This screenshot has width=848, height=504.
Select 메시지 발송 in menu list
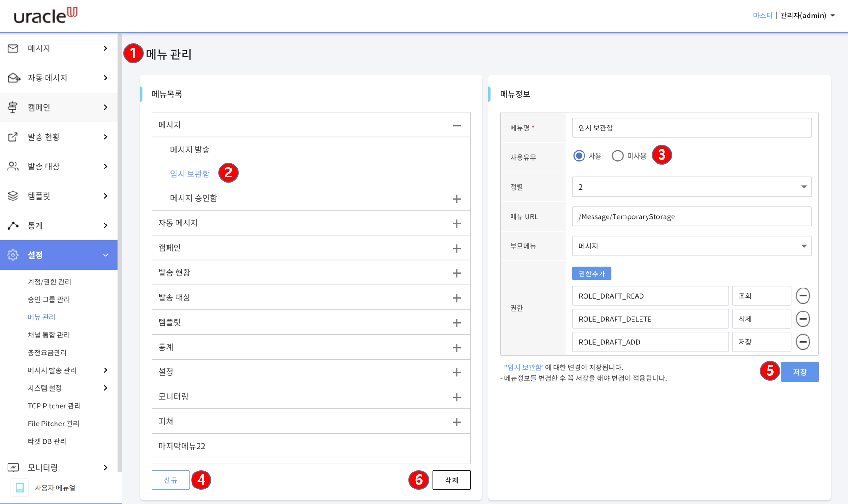[x=190, y=150]
